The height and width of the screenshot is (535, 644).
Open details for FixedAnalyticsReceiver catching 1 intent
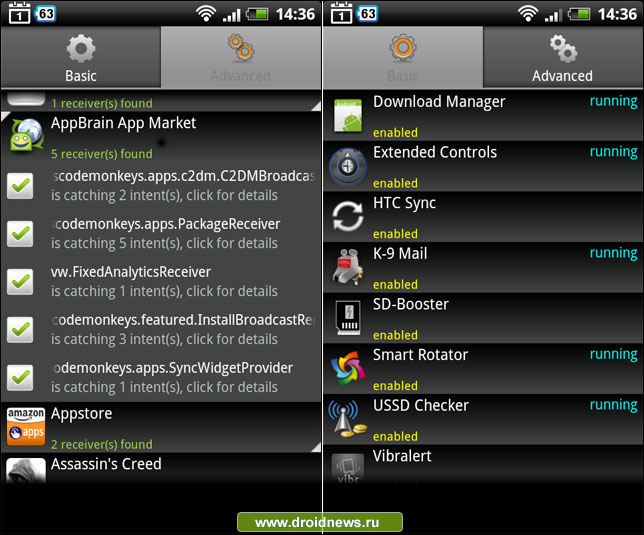(x=164, y=291)
